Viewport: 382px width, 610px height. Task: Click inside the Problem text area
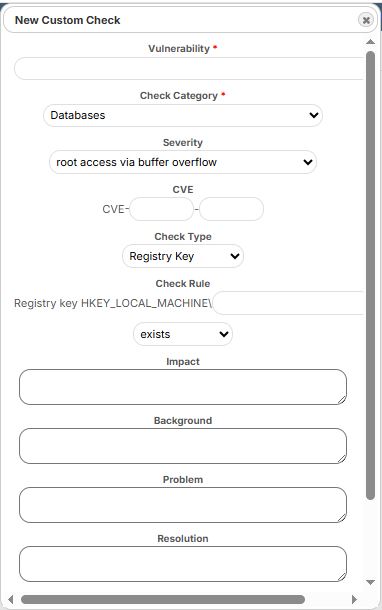(x=183, y=505)
